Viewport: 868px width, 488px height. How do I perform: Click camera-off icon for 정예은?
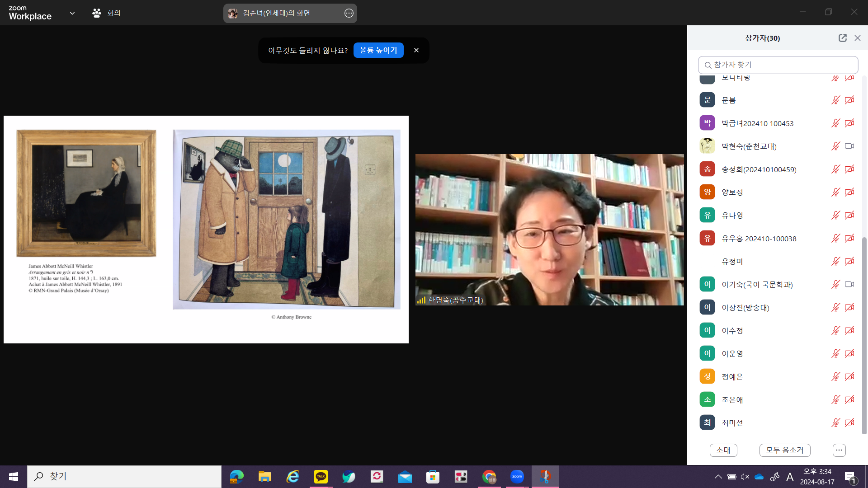point(849,376)
